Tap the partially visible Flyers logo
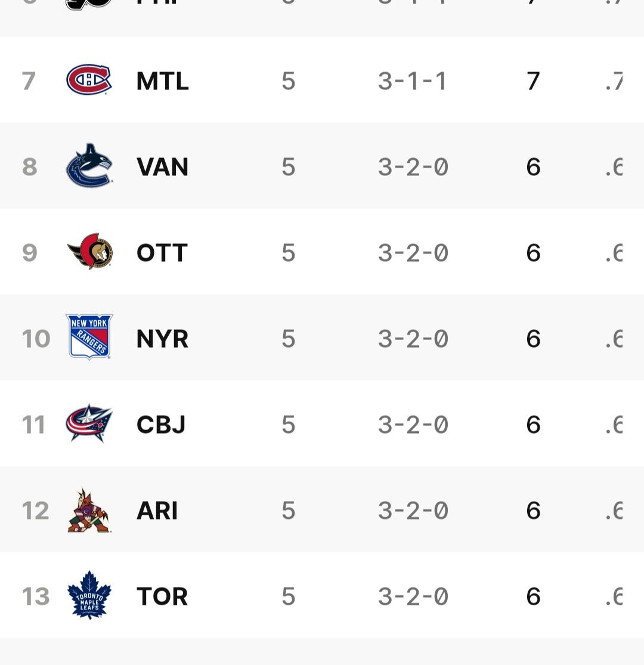 pos(89,4)
